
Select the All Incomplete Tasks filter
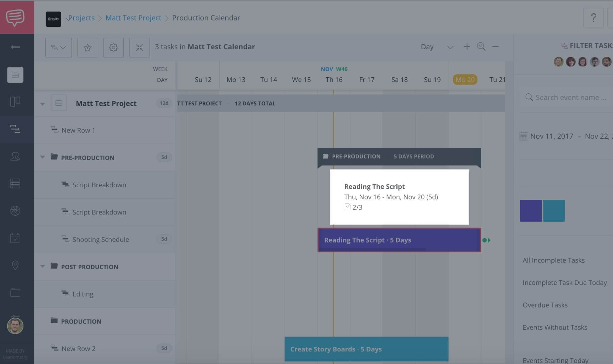554,260
